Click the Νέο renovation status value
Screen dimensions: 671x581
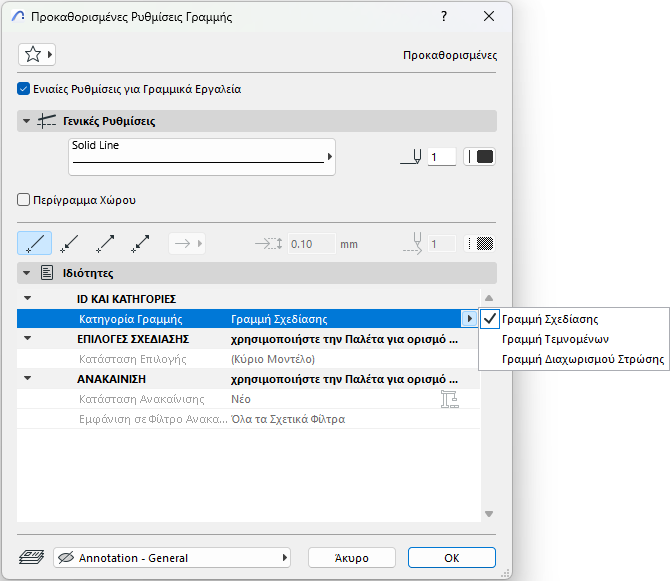coord(241,399)
